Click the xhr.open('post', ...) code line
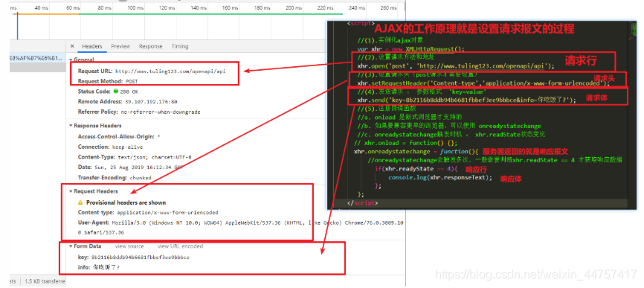The width and height of the screenshot is (644, 288). tap(456, 65)
